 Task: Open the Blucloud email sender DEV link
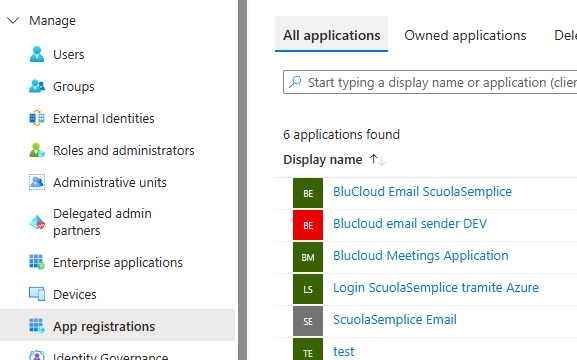(410, 224)
